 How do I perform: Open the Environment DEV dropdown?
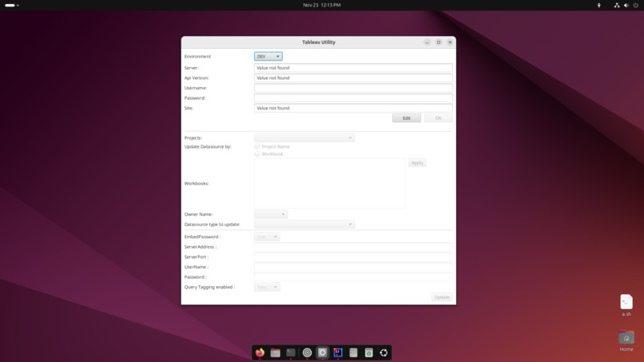[x=268, y=56]
